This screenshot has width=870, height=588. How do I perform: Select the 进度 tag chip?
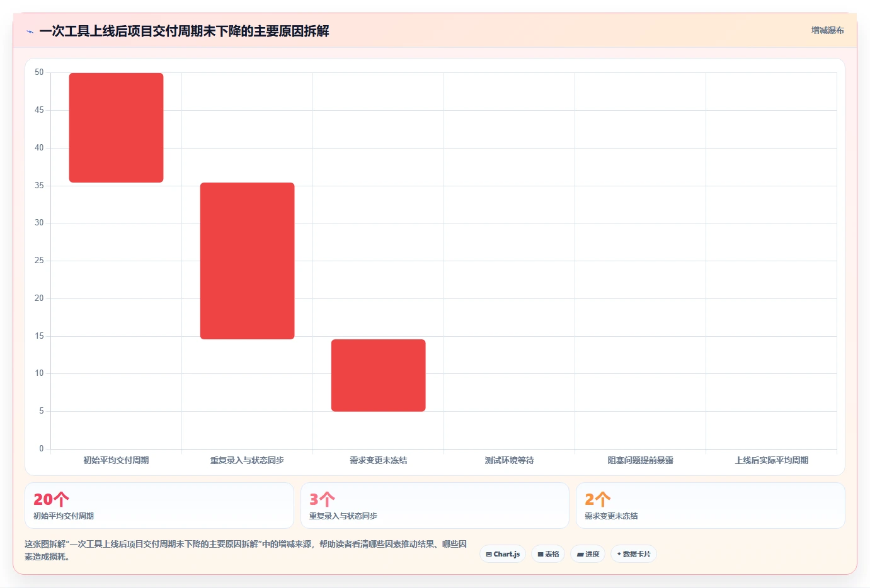pyautogui.click(x=588, y=554)
